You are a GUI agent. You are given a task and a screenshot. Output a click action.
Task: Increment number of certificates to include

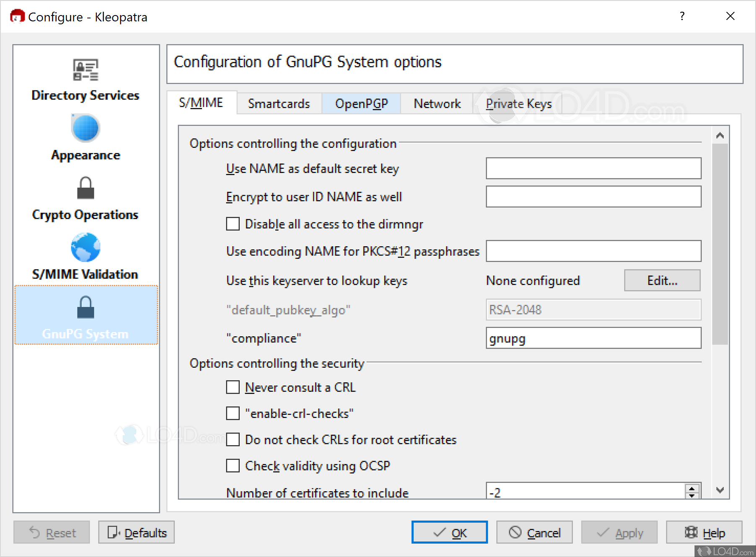coord(692,487)
